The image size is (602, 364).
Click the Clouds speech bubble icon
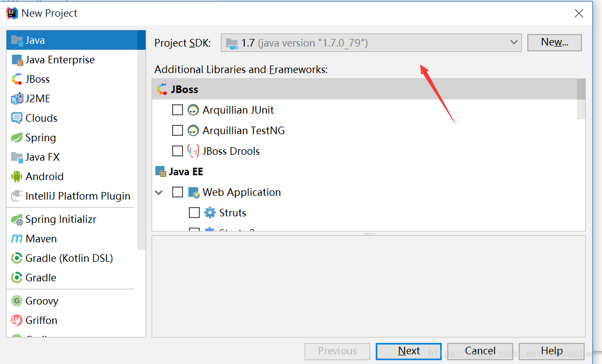pyautogui.click(x=17, y=118)
